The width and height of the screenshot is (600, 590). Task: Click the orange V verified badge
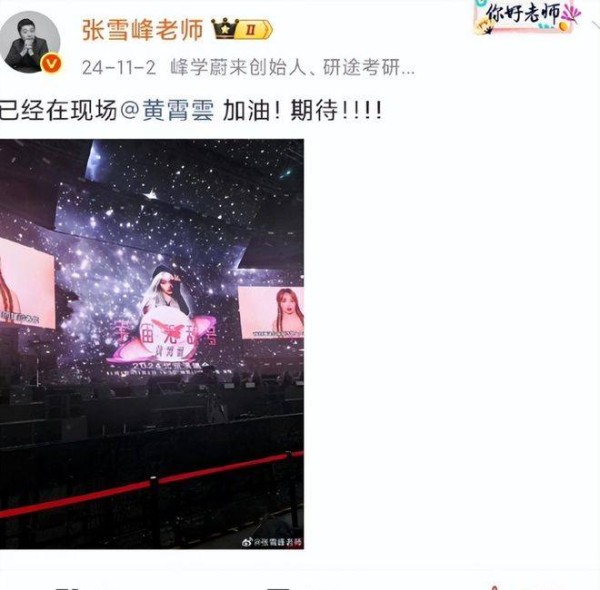(51, 64)
